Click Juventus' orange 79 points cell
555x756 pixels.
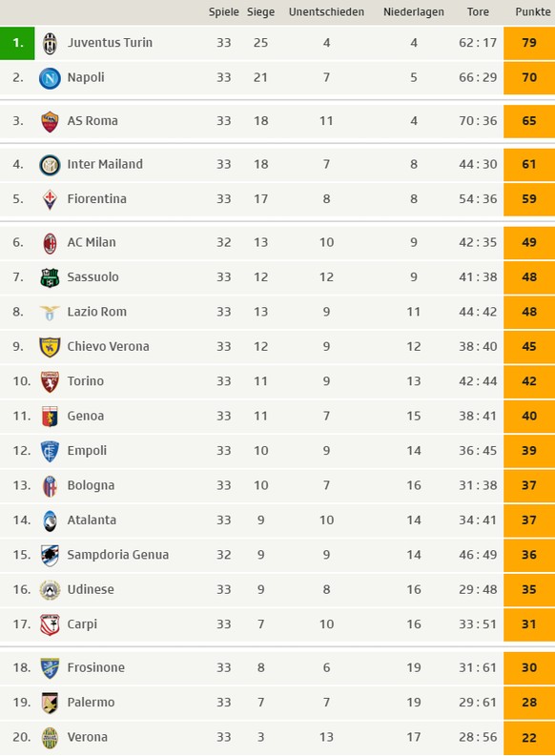529,43
